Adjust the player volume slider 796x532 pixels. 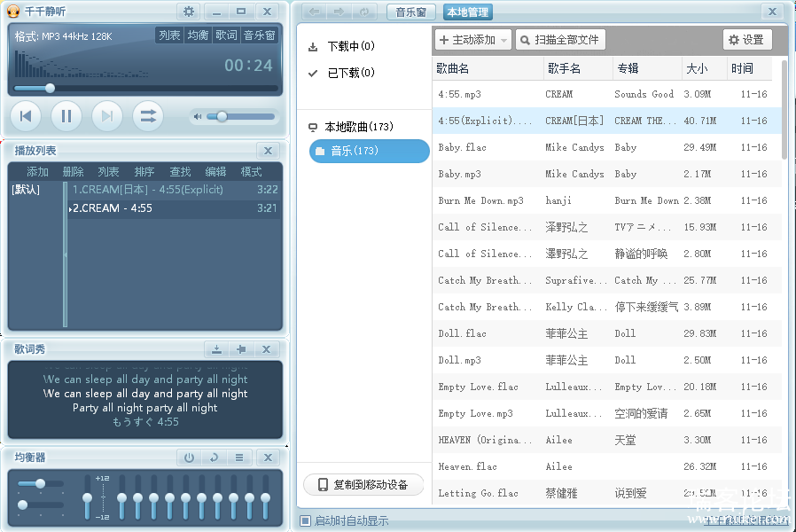[240, 117]
